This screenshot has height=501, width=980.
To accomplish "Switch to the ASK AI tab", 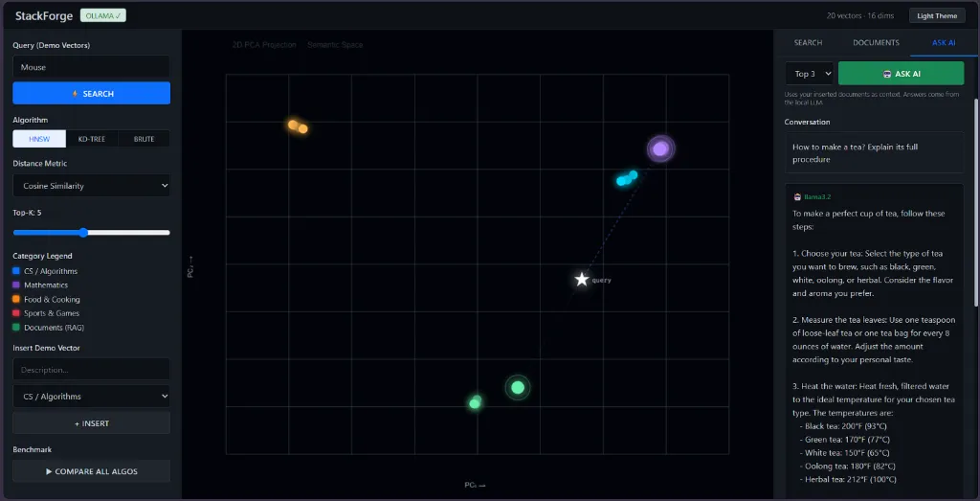I will 943,42.
